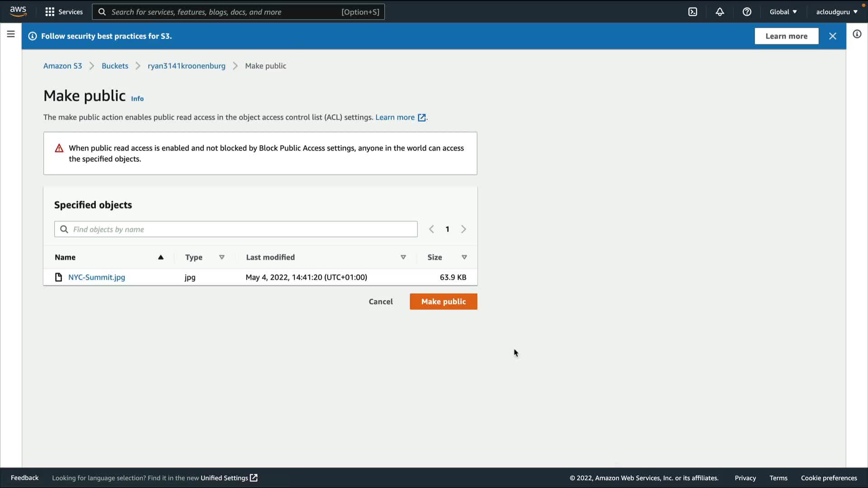The height and width of the screenshot is (488, 868).
Task: Open the notifications bell
Action: 720,12
